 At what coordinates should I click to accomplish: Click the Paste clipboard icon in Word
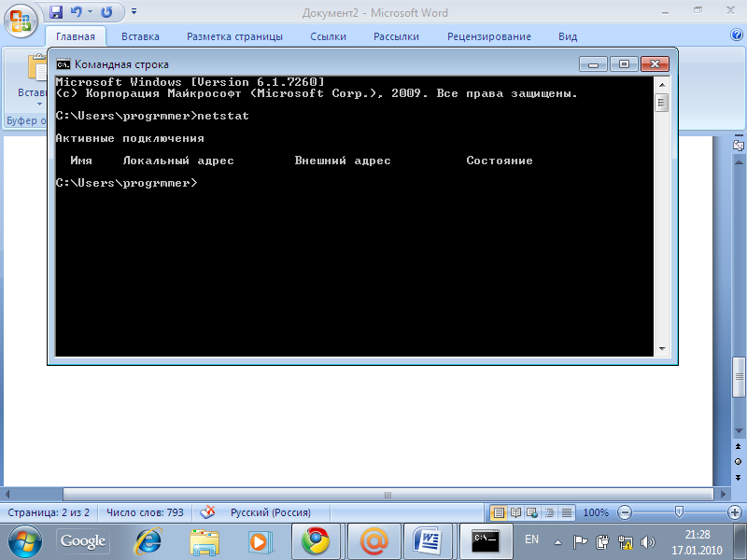point(37,69)
